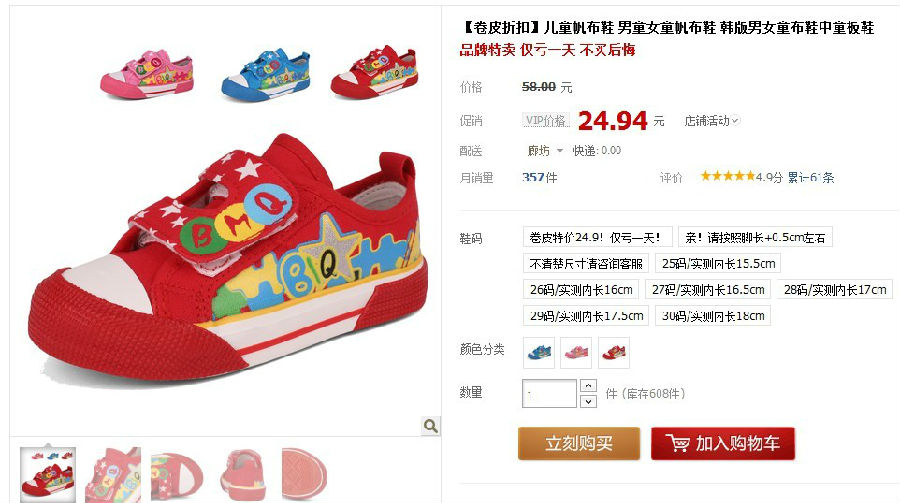900x503 pixels.
Task: Expand the 店铺活动 dropdown
Action: click(x=712, y=121)
